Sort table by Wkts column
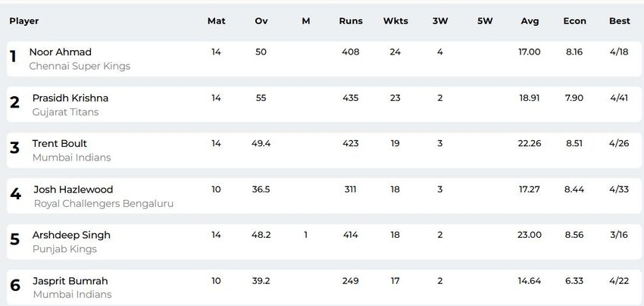Viewport: 644px width, 306px height. (x=395, y=21)
